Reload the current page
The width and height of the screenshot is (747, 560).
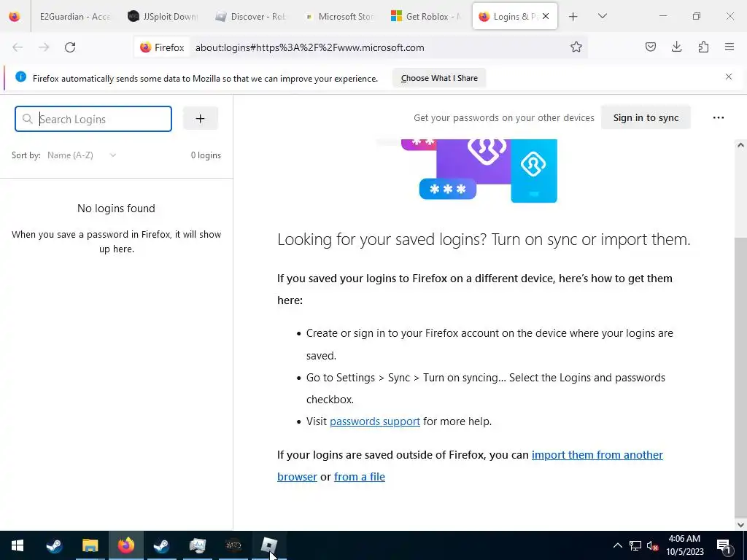[x=70, y=47]
